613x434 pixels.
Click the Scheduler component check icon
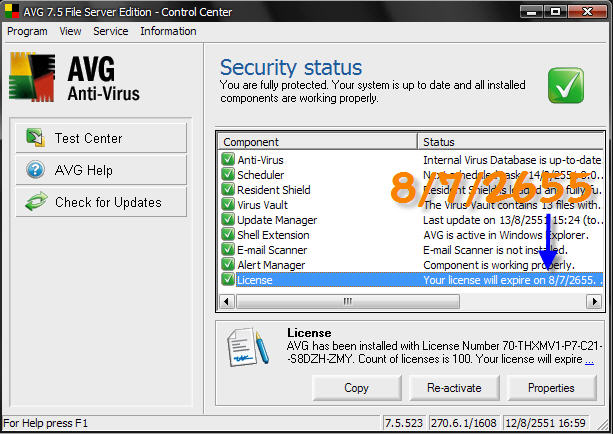[228, 174]
